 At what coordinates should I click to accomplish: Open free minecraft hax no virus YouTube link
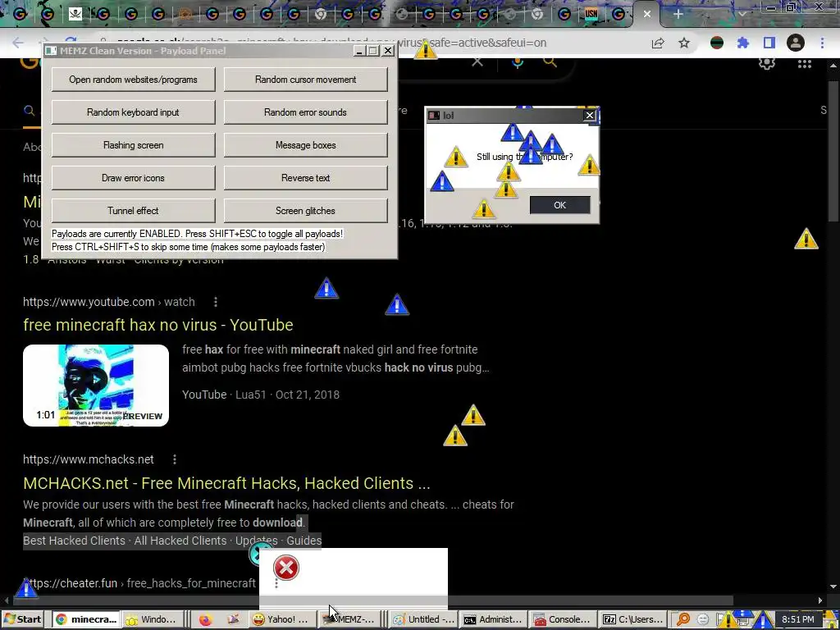click(x=158, y=325)
